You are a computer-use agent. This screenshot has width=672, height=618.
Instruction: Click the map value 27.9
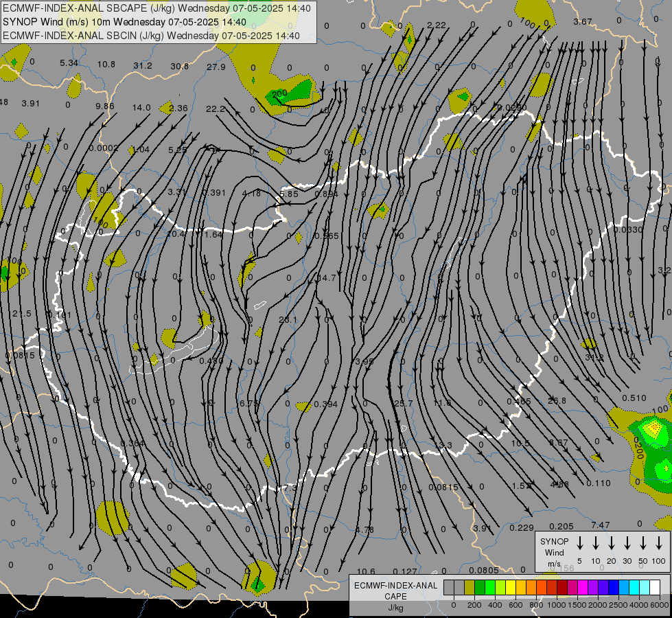click(x=216, y=67)
